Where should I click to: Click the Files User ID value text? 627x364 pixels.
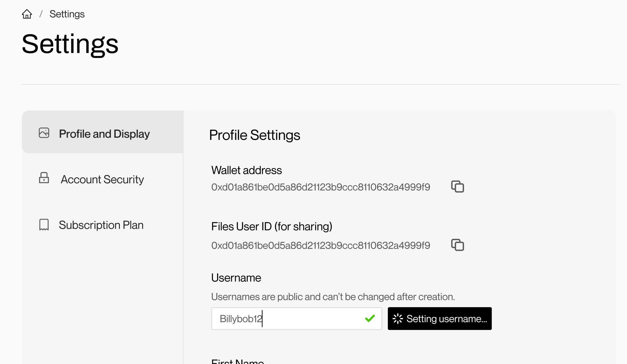[x=320, y=246]
